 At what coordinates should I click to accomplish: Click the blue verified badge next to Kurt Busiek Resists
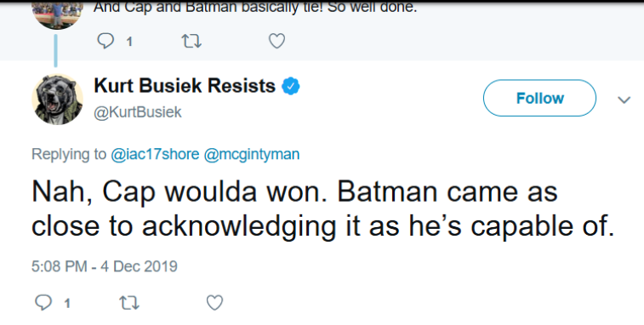290,86
